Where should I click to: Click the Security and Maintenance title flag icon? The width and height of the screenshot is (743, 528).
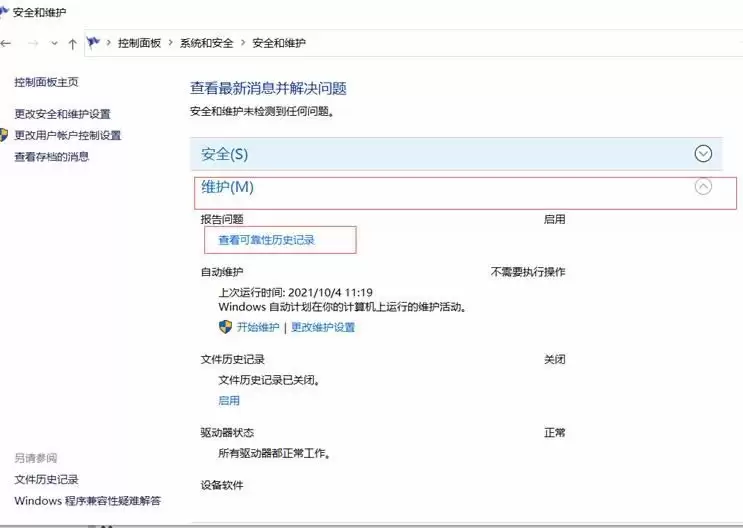4,12
